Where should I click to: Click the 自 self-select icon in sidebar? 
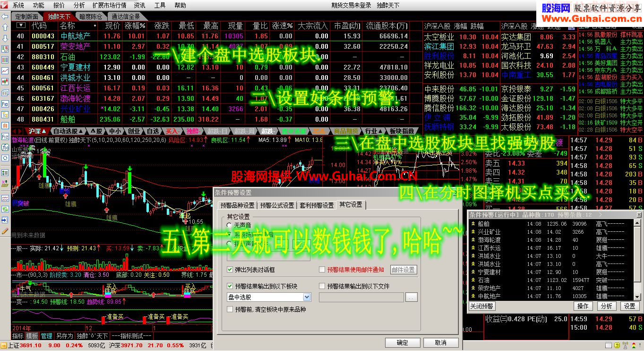point(5,125)
